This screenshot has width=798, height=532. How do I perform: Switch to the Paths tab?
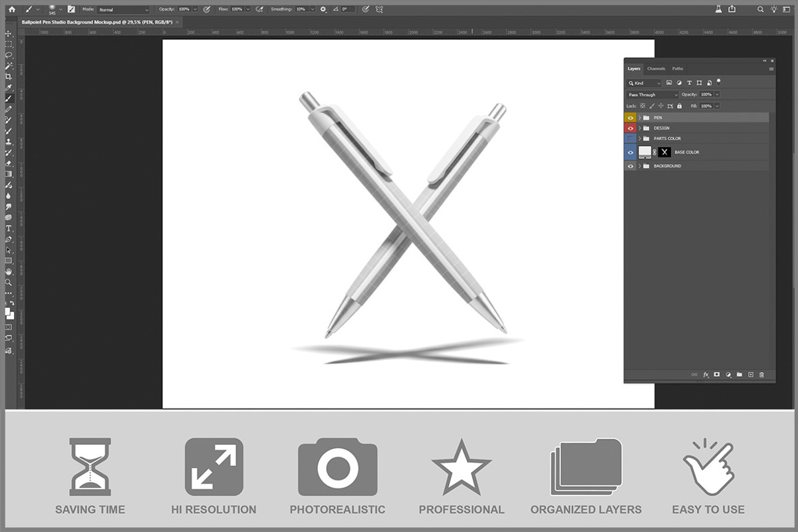(678, 68)
